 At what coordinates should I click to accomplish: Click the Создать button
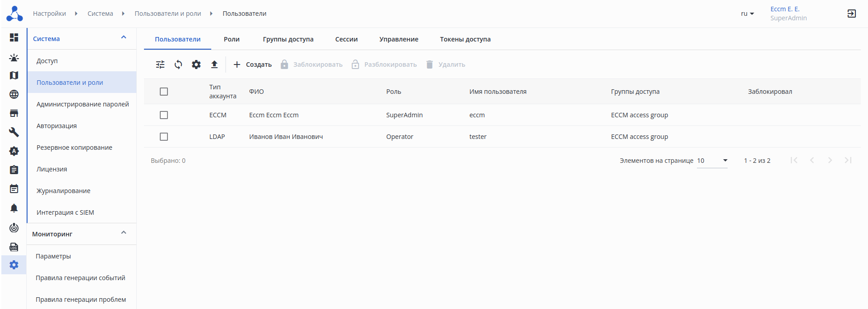coord(253,65)
